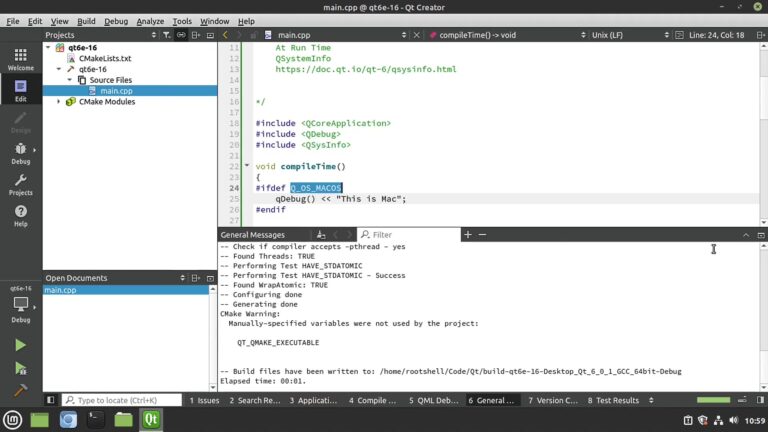Viewport: 768px width, 432px height.
Task: Change line endings Unix (LF) dropdown
Action: point(629,35)
